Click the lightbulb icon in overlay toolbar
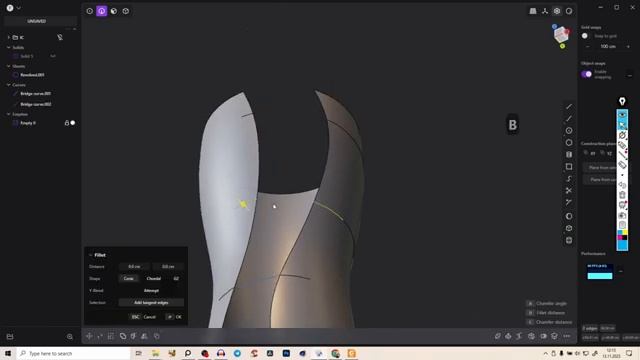Image resolution: width=640 pixels, height=360 pixels. [622, 101]
